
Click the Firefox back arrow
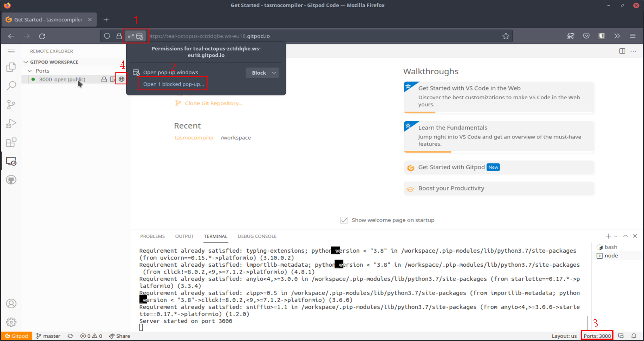click(x=11, y=36)
